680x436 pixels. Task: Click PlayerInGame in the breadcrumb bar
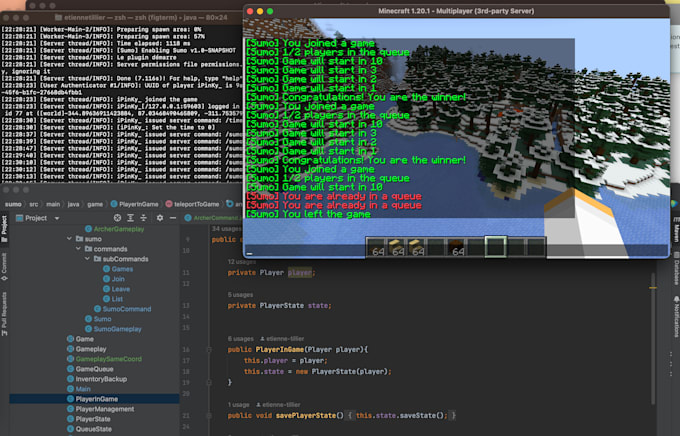tap(140, 203)
